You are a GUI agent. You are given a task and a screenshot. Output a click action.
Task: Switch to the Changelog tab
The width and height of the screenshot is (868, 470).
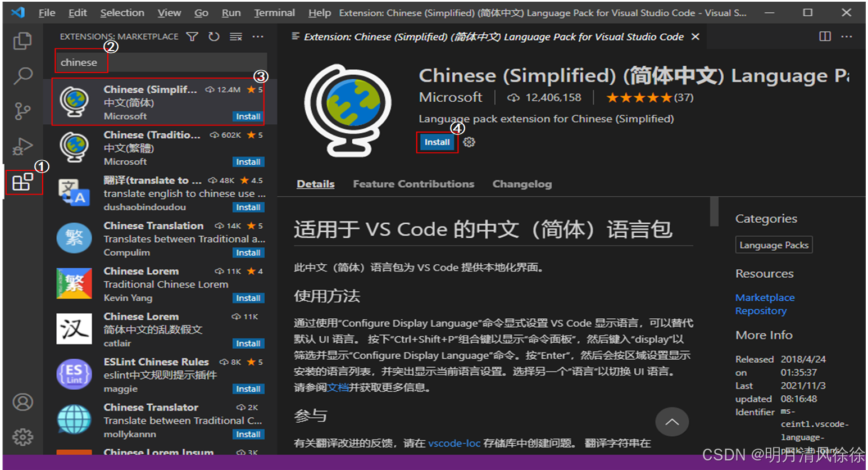tap(522, 184)
